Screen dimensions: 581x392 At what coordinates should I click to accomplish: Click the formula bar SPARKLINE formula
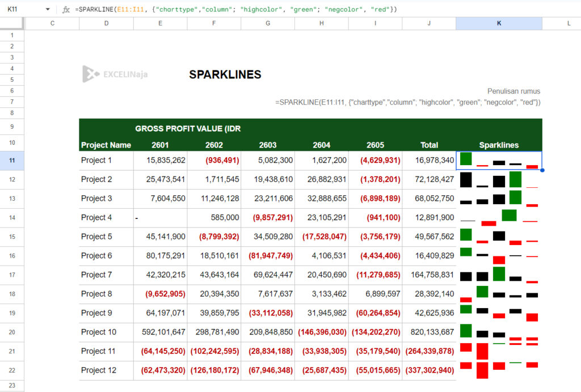click(x=235, y=10)
